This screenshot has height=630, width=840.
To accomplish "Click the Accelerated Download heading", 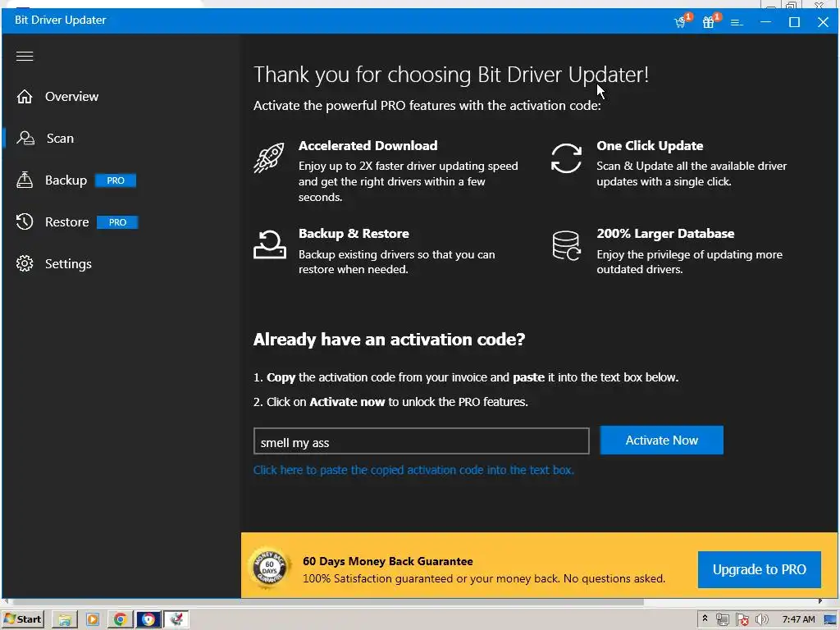I will tap(367, 146).
